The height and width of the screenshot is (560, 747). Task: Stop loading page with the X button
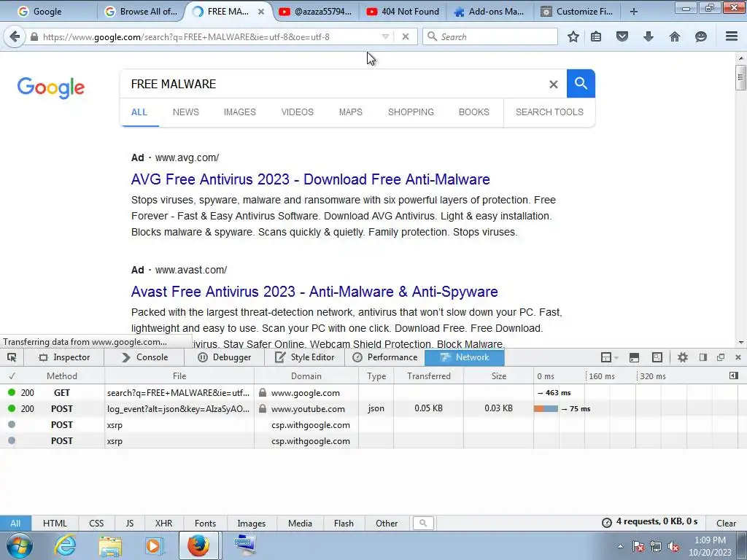pos(406,36)
